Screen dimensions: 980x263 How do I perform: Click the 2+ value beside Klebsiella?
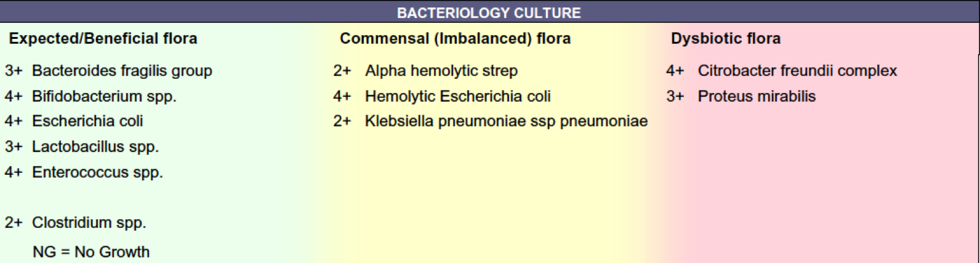(x=342, y=121)
